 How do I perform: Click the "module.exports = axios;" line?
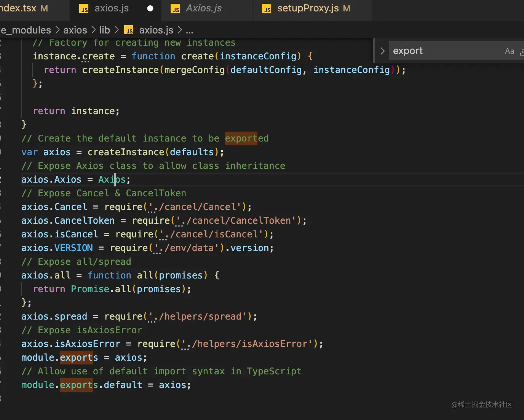click(x=85, y=358)
